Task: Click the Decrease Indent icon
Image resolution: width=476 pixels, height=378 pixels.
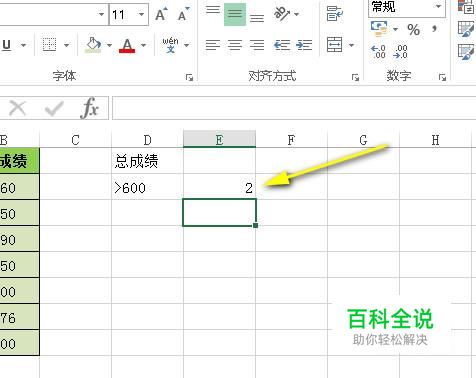Action: pos(282,45)
